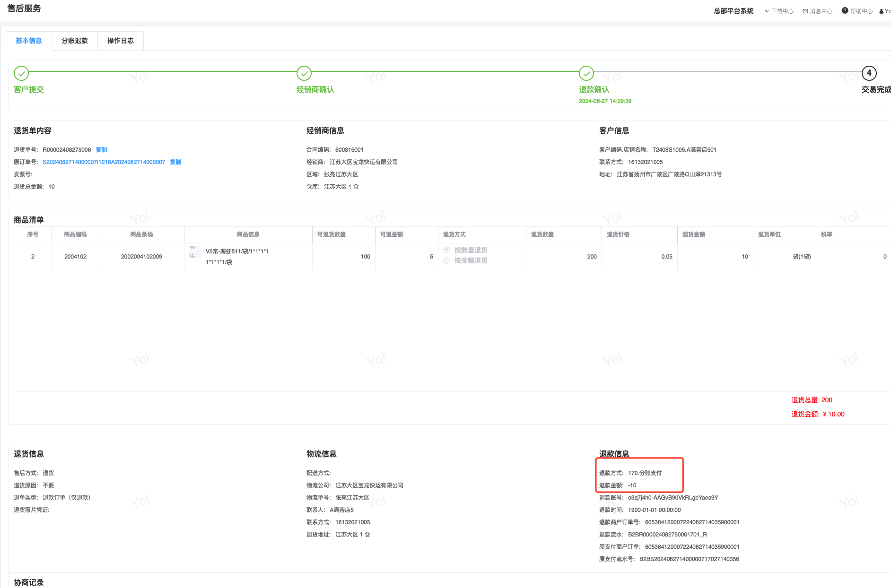Select the 按数量退货 radio button

(446, 250)
